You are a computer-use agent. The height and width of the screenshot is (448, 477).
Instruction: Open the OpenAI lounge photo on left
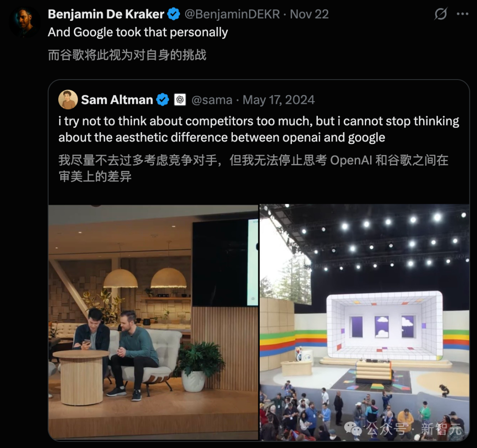coord(153,322)
